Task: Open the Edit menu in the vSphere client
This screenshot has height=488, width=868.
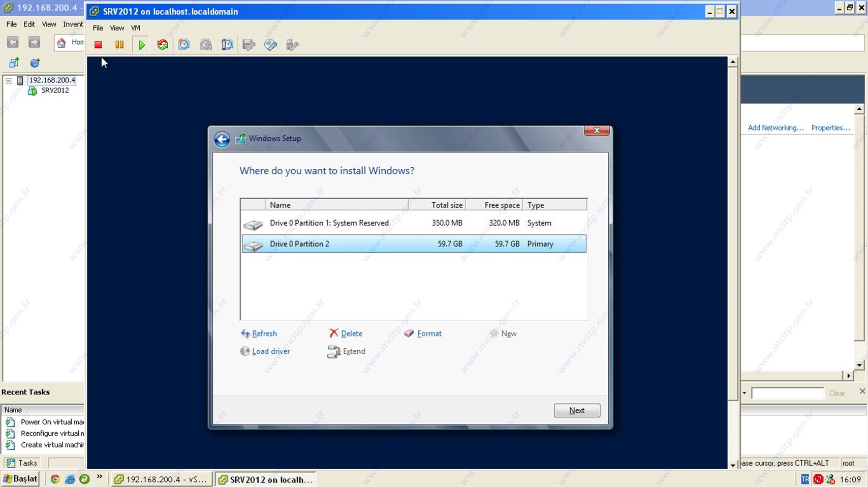Action: click(29, 24)
